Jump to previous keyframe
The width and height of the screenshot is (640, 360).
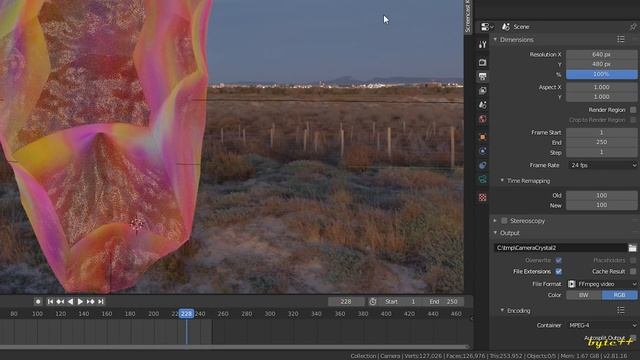(60, 302)
